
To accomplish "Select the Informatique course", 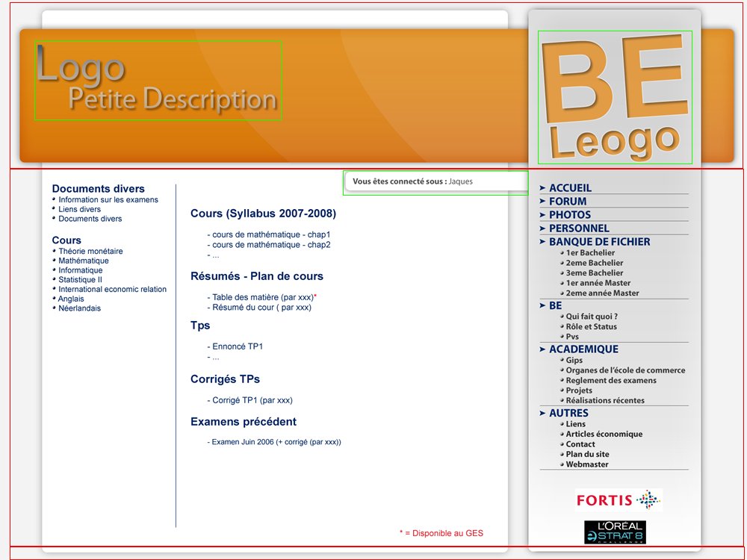I will [x=81, y=270].
